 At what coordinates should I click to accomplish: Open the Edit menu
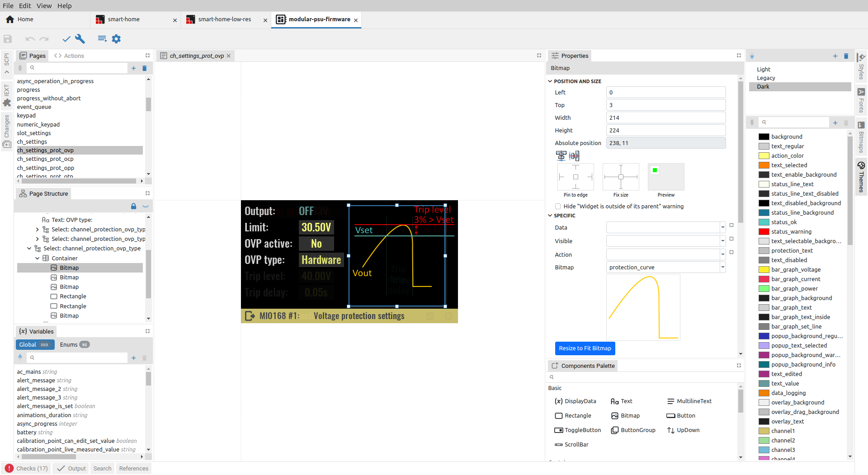click(25, 6)
